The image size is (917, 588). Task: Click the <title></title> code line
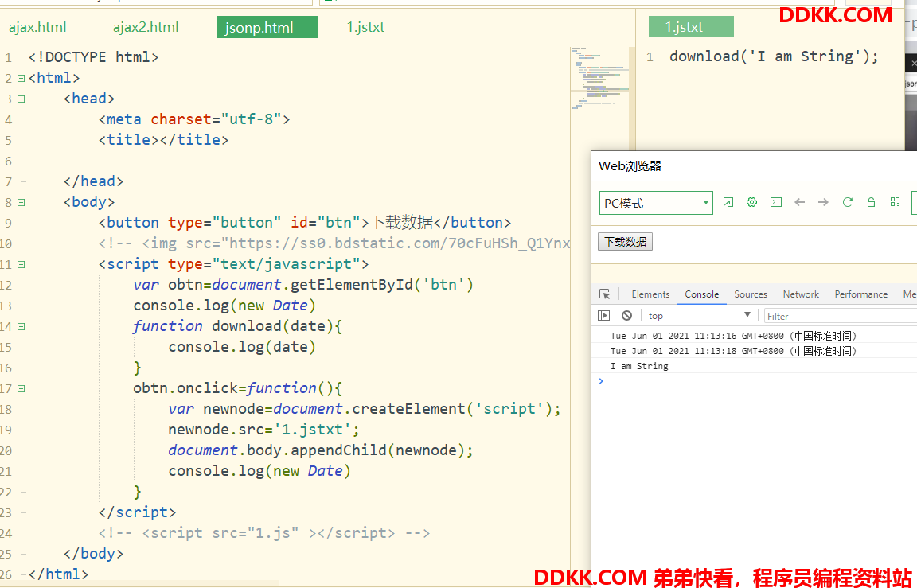point(164,140)
